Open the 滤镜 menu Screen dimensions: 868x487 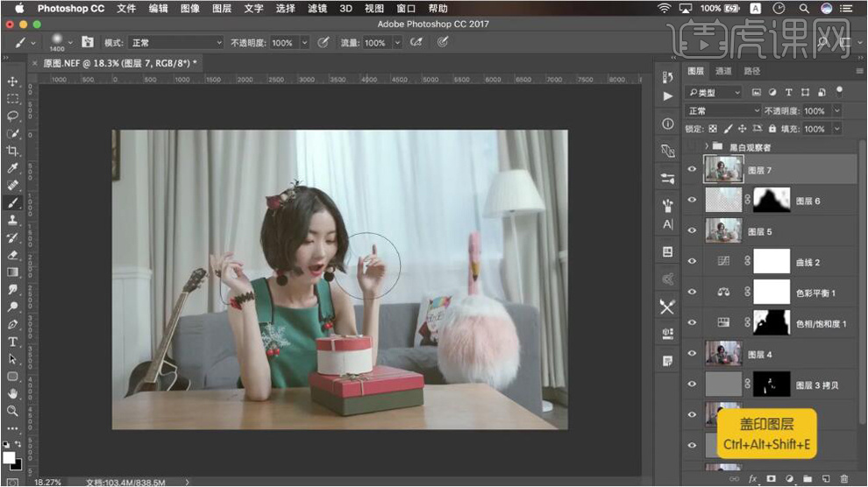tap(317, 8)
